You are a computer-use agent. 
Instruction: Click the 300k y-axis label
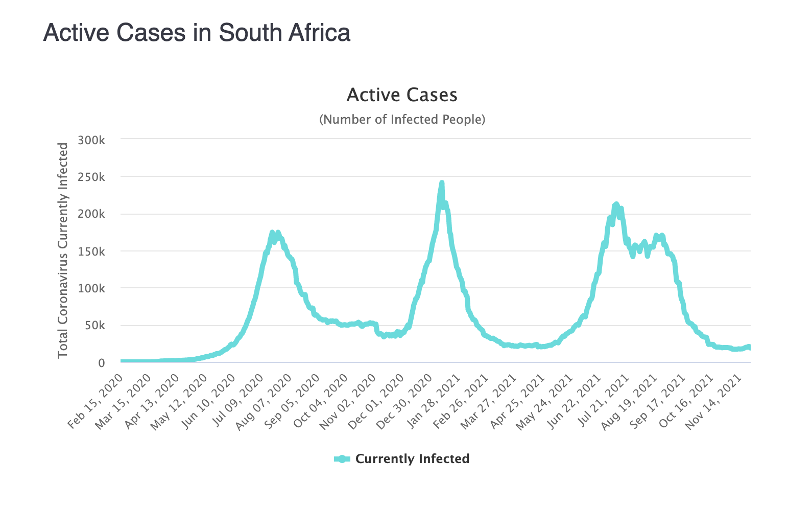coord(91,140)
